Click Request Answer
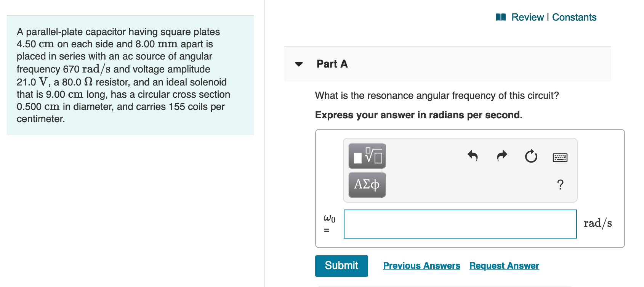 coord(504,266)
